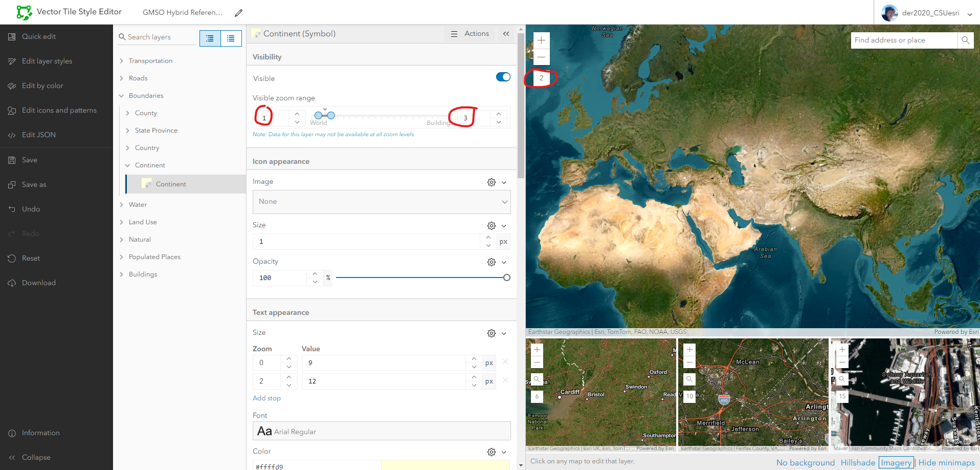Expand the Country sublayer group
Image resolution: width=980 pixels, height=470 pixels.
tap(128, 148)
